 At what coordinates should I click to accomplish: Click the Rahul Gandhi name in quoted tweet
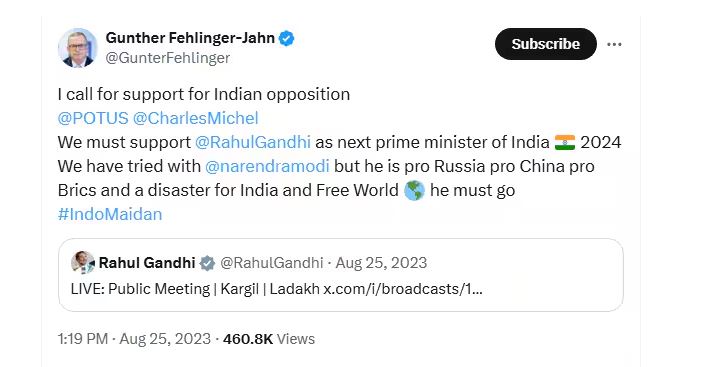pyautogui.click(x=147, y=263)
